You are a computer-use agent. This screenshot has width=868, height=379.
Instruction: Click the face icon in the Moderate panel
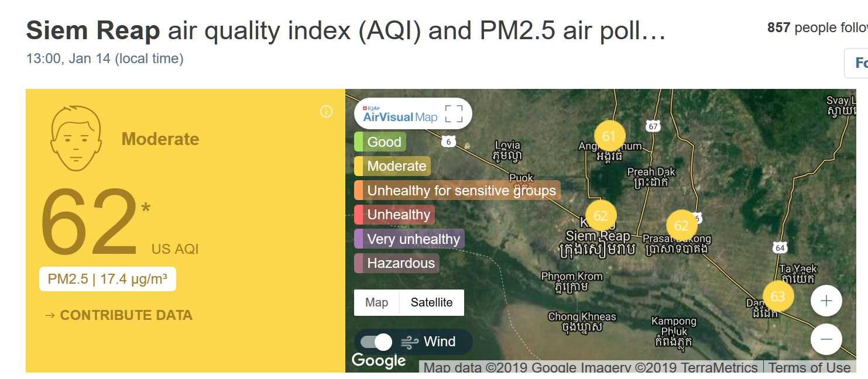(x=76, y=139)
